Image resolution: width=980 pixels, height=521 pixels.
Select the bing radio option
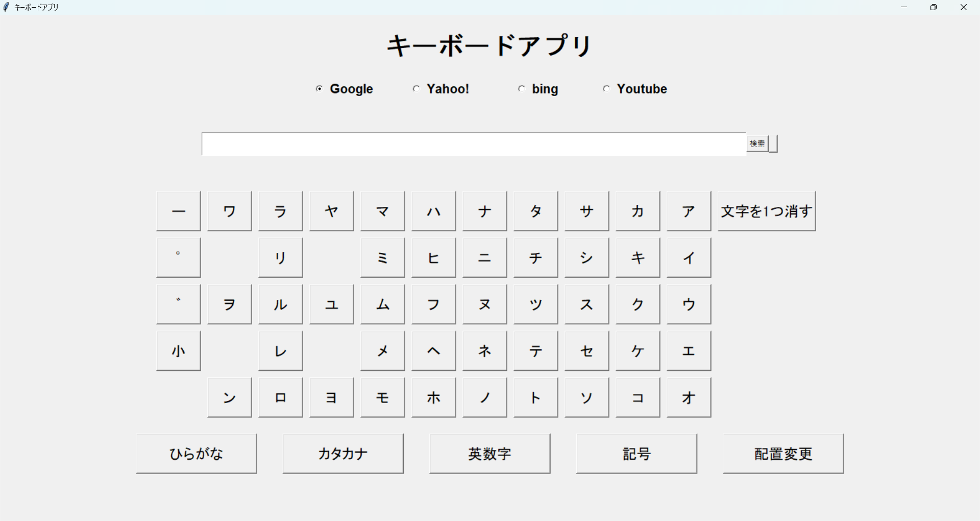pos(522,89)
